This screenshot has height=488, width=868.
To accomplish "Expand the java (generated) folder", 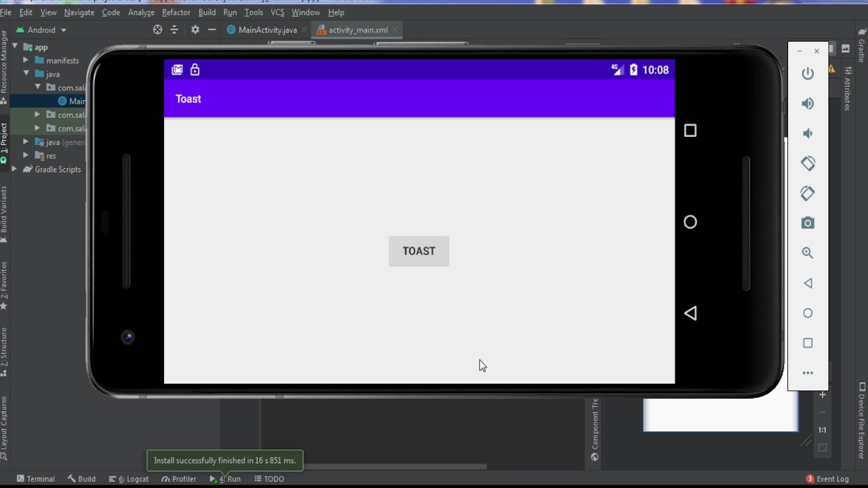I will coord(26,142).
